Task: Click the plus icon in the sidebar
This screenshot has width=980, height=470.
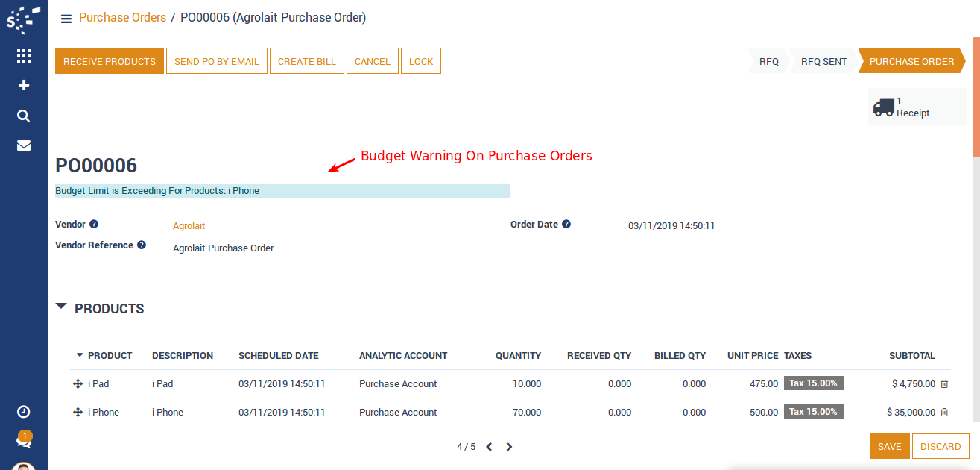Action: pyautogui.click(x=23, y=85)
